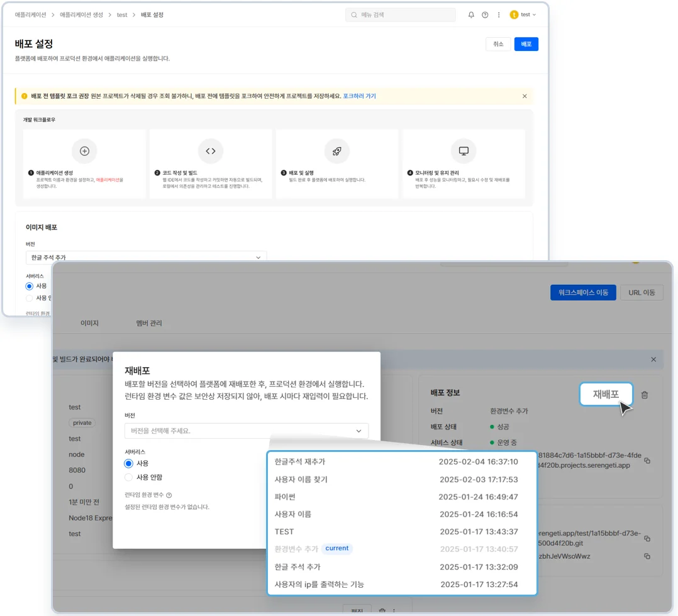Click the code brackets icon for 코드 작성 및 빌드
678x616 pixels.
click(211, 151)
